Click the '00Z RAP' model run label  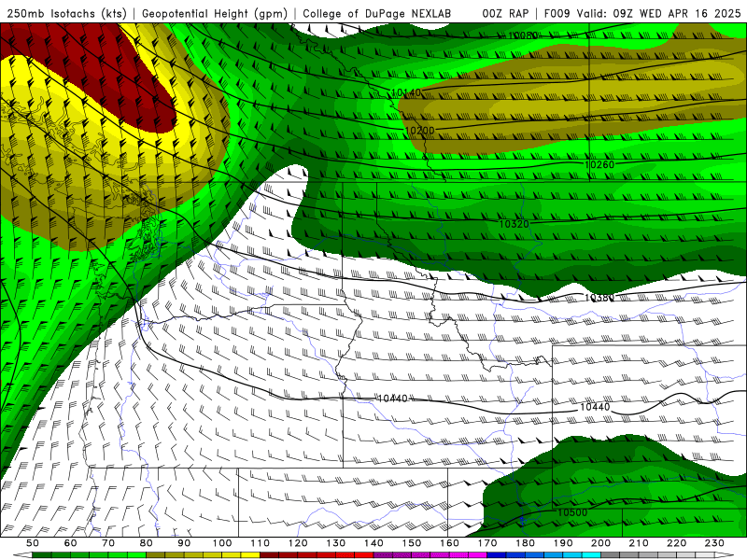(505, 13)
